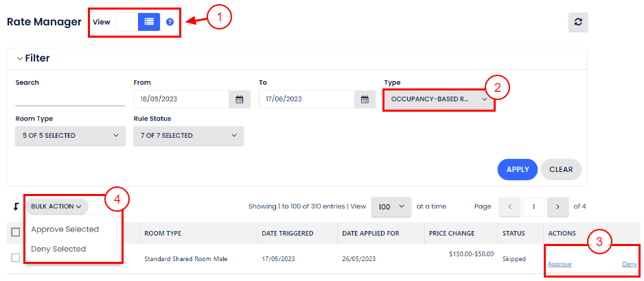Click the help question mark icon
The image size is (644, 281).
pos(170,22)
